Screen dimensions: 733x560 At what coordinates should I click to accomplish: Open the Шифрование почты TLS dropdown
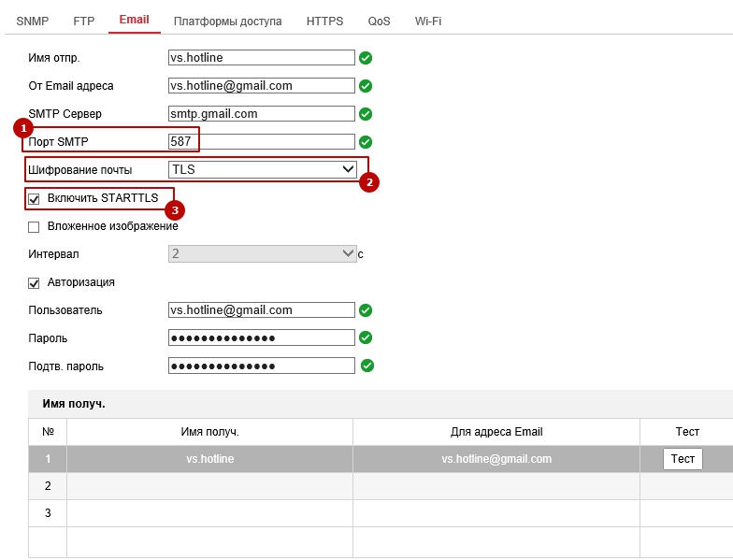(262, 169)
